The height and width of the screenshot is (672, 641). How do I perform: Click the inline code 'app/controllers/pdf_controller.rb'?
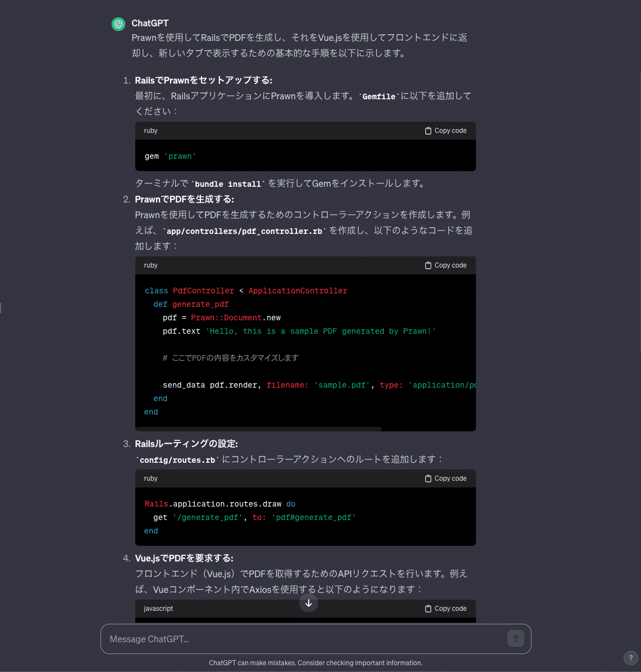coord(244,231)
